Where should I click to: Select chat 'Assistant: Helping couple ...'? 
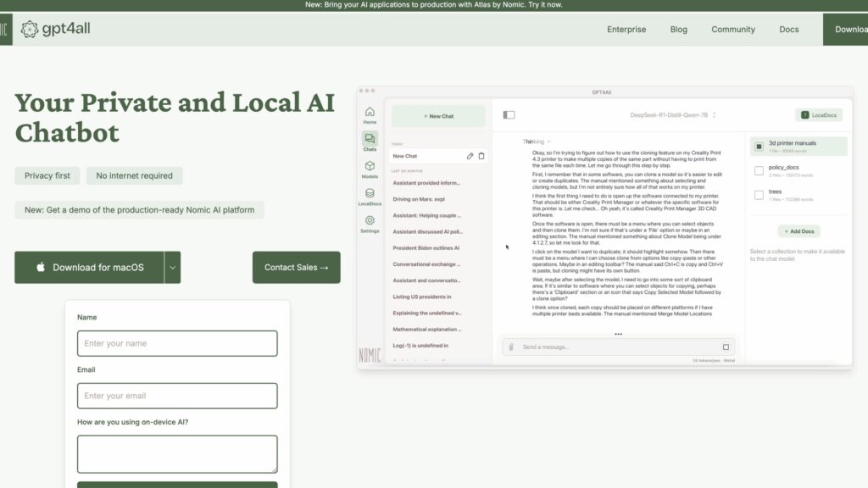426,215
